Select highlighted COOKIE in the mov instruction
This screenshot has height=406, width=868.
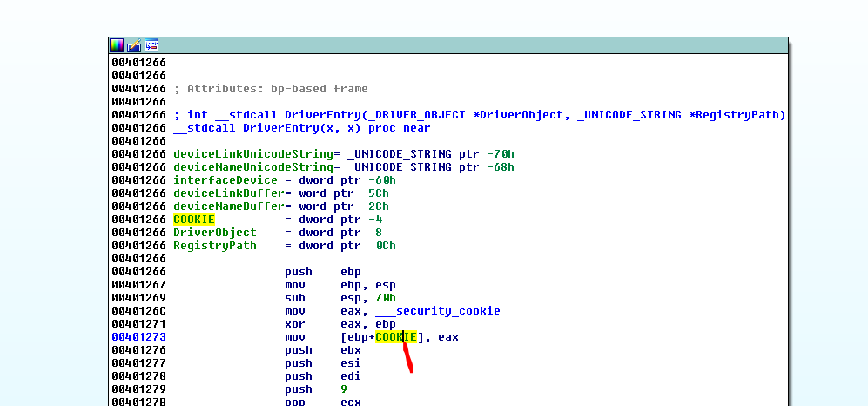click(x=396, y=337)
